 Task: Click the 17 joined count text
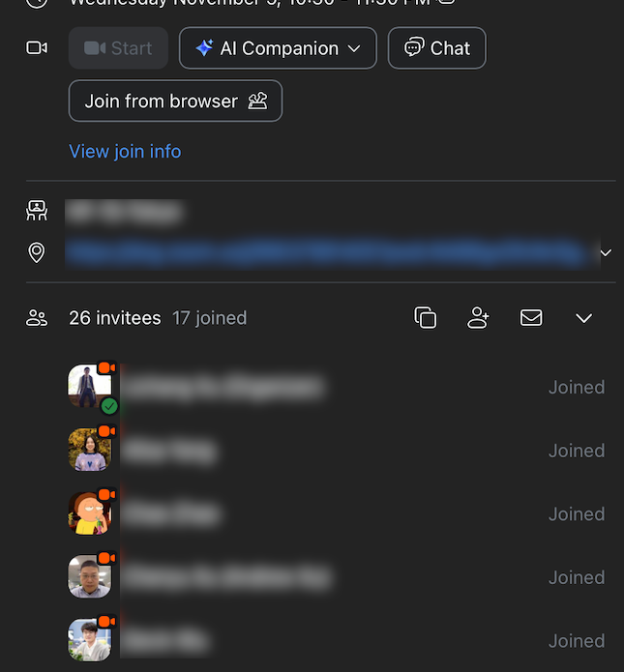(209, 318)
